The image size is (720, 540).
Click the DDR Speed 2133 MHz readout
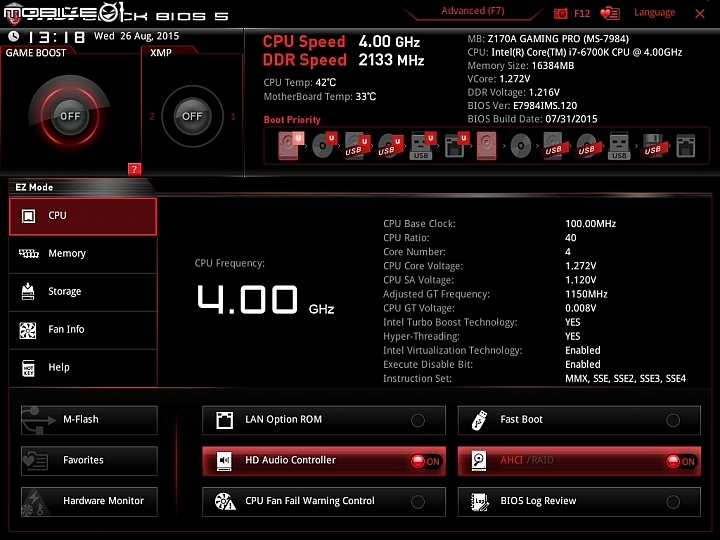343,60
